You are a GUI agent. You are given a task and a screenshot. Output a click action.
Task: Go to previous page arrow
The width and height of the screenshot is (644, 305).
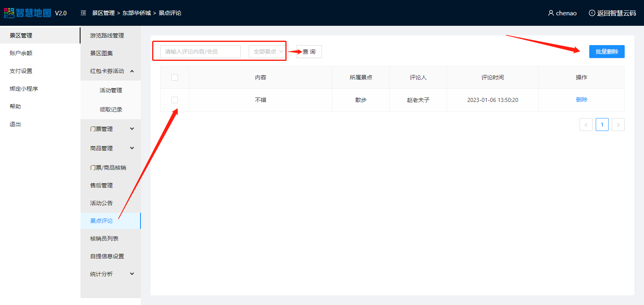point(586,124)
